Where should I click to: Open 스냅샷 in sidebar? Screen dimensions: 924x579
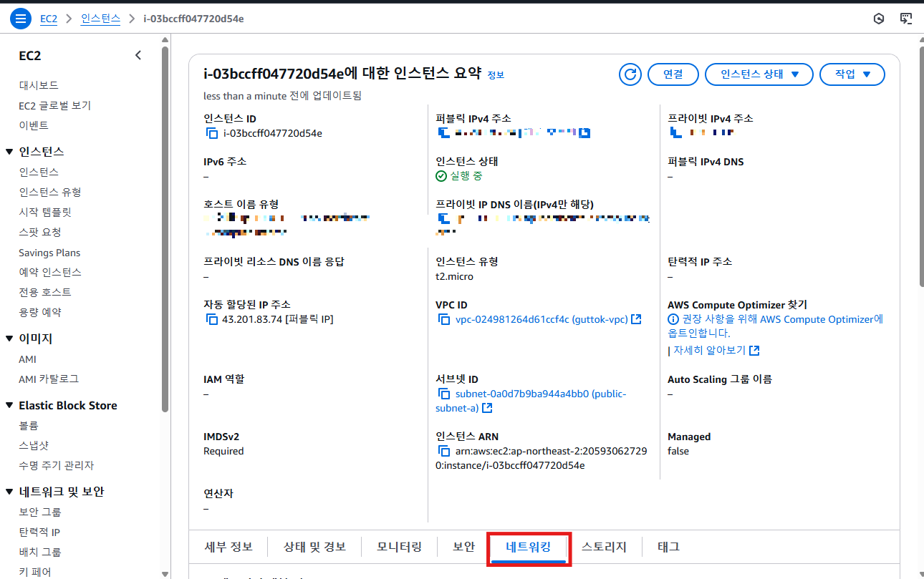[34, 445]
